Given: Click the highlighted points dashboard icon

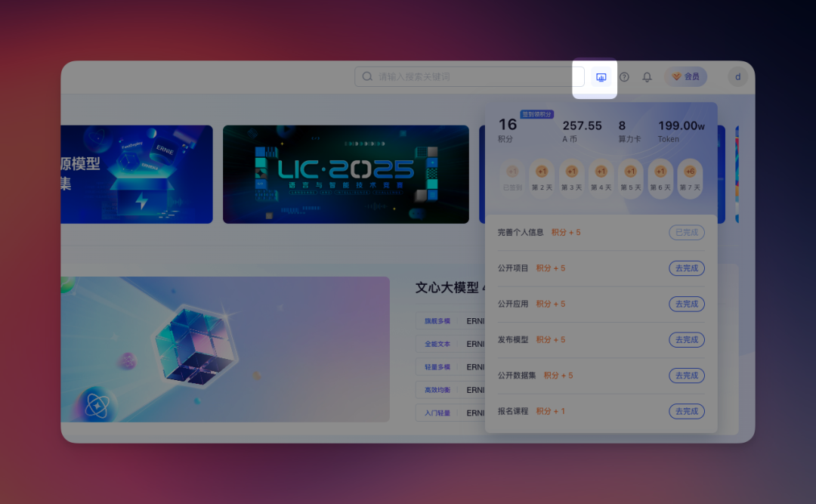Looking at the screenshot, I should tap(601, 77).
